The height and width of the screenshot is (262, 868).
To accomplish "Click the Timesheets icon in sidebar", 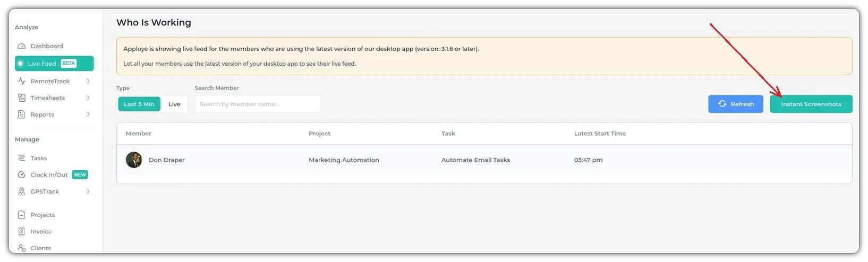I will 22,98.
